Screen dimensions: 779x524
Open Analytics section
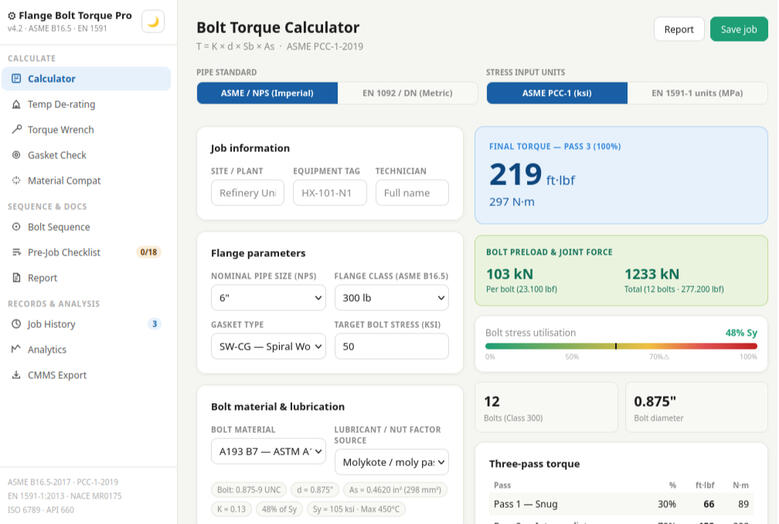click(x=86, y=349)
